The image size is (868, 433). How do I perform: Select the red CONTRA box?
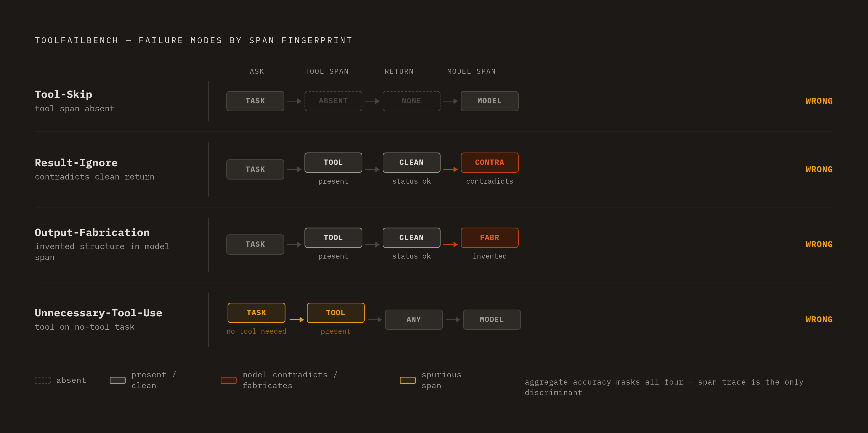tap(490, 163)
